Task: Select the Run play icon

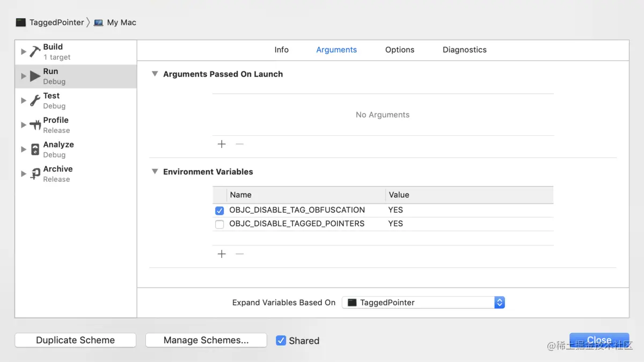Action: point(35,76)
